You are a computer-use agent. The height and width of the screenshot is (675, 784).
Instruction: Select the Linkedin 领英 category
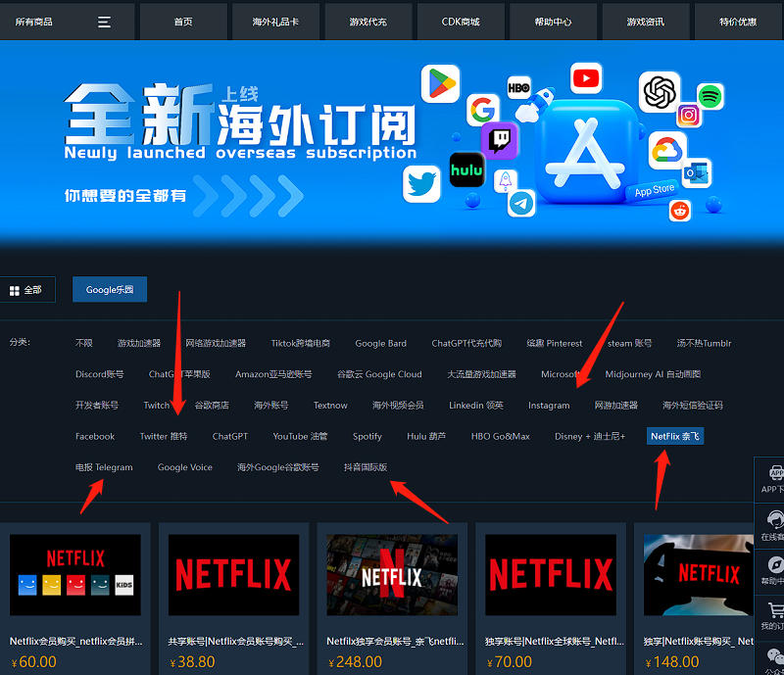click(x=476, y=406)
